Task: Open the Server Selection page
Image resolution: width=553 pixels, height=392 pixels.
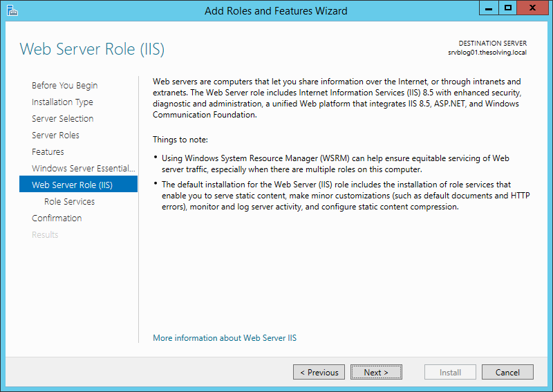Action: [62, 118]
